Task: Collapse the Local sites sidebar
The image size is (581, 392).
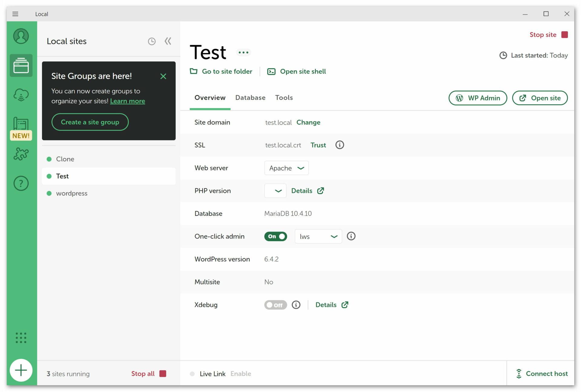Action: tap(168, 41)
